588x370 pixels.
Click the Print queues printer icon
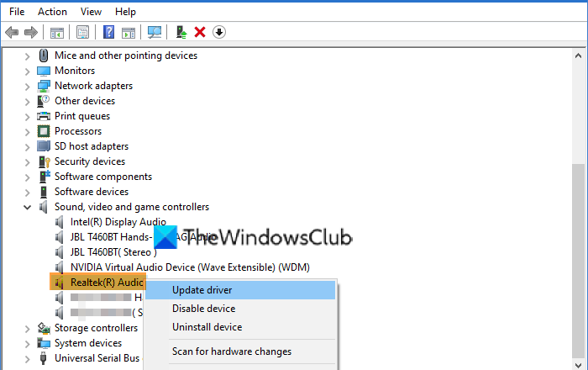[x=44, y=116]
